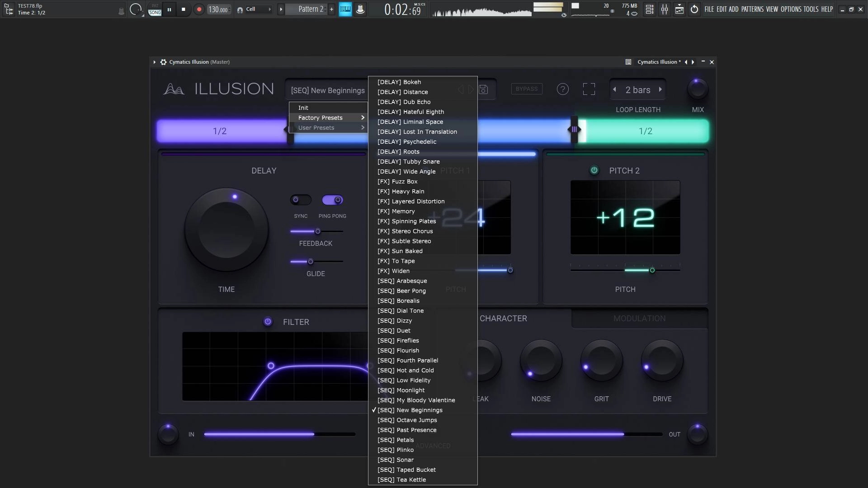This screenshot has width=868, height=488.
Task: Click the fullscreen expand icon
Action: pos(589,89)
